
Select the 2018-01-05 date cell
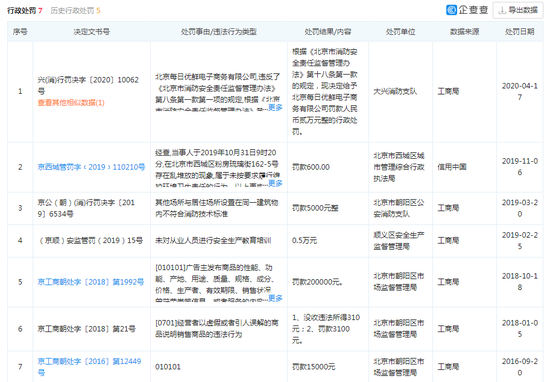pos(519,329)
